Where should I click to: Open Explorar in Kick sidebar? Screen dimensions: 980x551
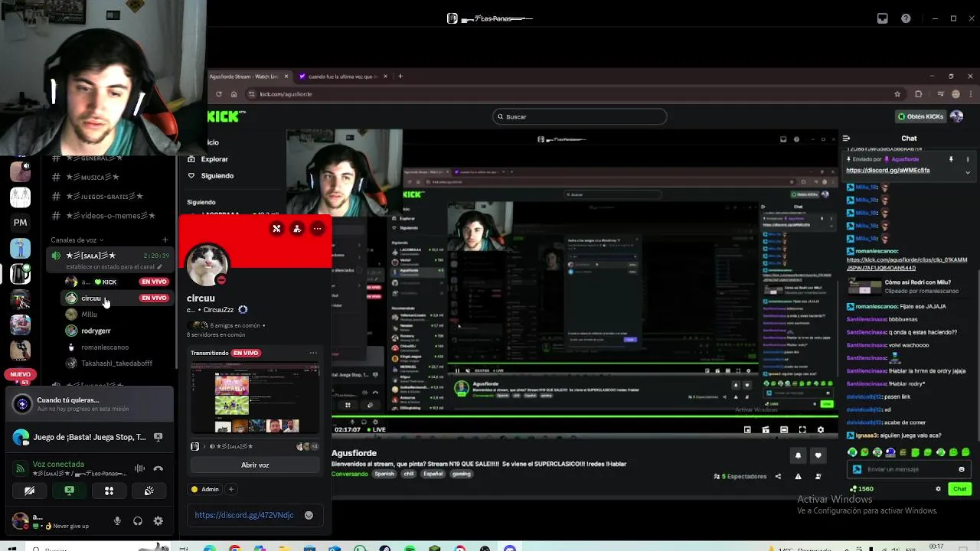(207, 159)
